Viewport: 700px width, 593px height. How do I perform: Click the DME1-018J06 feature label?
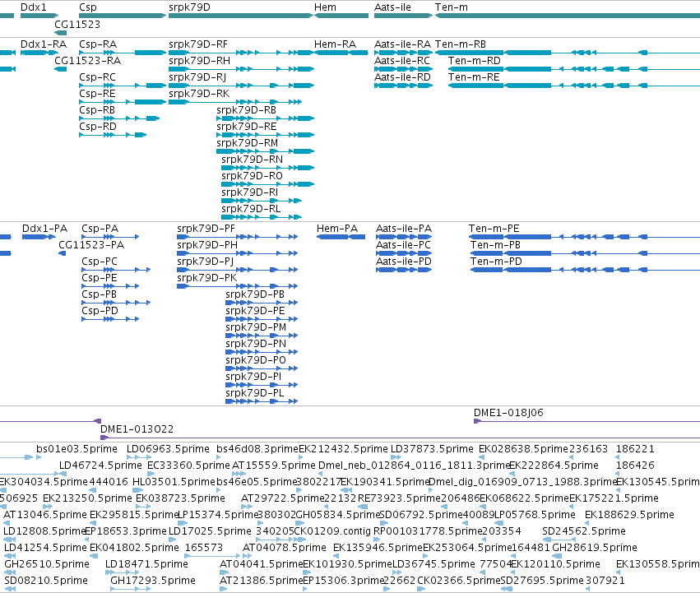click(508, 413)
